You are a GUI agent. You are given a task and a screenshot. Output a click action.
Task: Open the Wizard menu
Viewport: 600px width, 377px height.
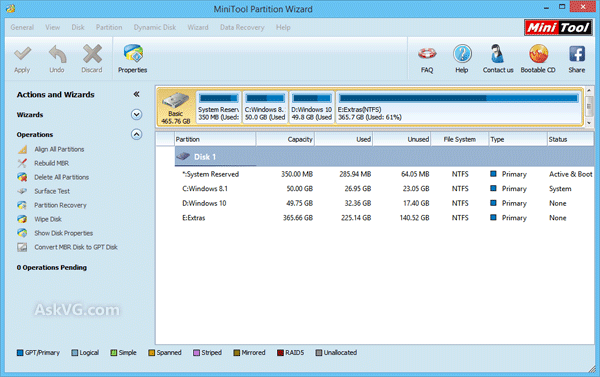[198, 28]
